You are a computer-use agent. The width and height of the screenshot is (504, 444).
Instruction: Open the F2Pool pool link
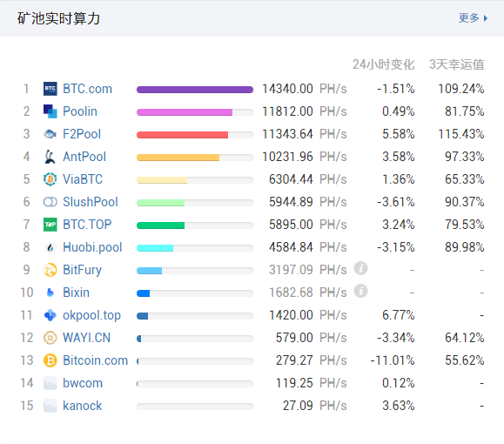[x=82, y=134]
